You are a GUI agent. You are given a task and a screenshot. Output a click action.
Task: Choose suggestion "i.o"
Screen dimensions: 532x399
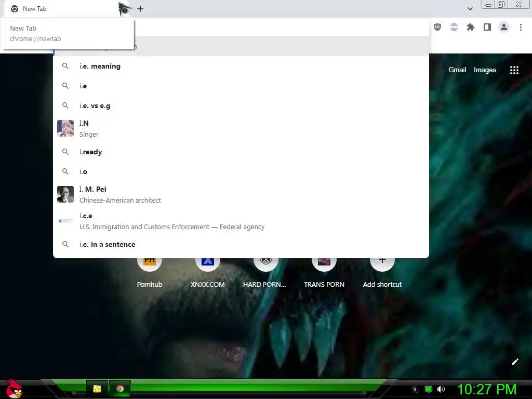tap(241, 171)
